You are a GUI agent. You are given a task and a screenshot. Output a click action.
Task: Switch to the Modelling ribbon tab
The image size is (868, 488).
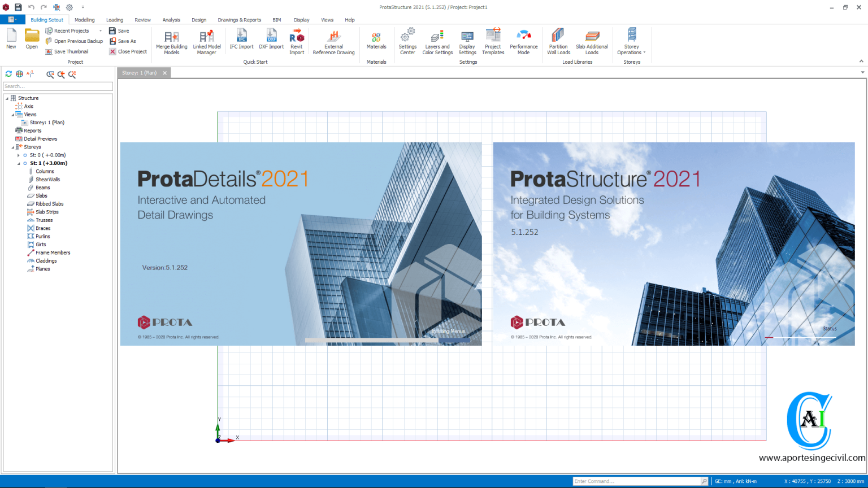click(x=84, y=19)
